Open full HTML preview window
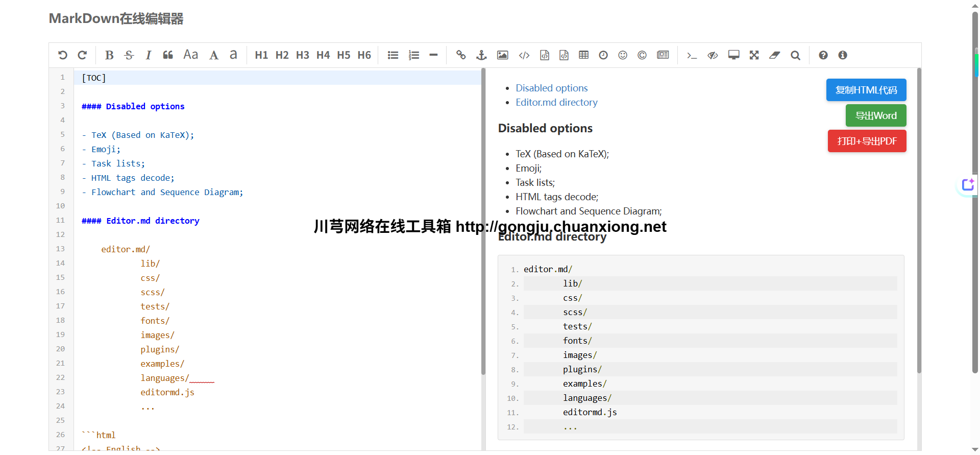The width and height of the screenshot is (980, 455). pos(734,55)
